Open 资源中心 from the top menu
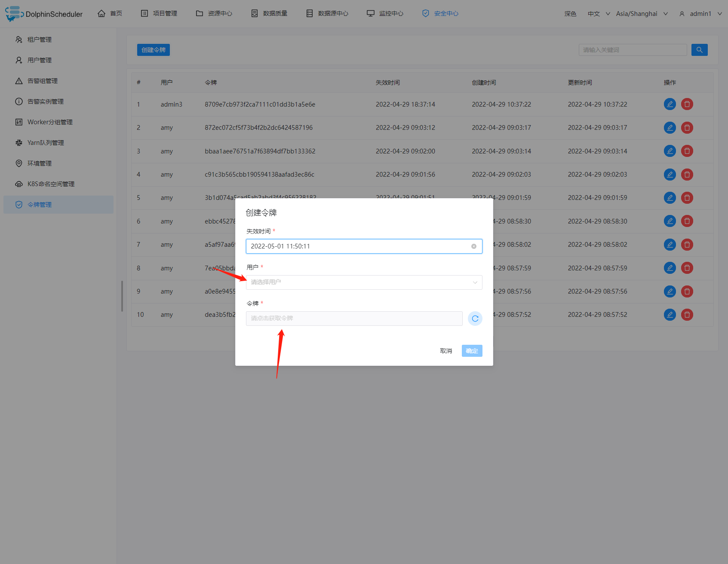The image size is (728, 564). 214,14
